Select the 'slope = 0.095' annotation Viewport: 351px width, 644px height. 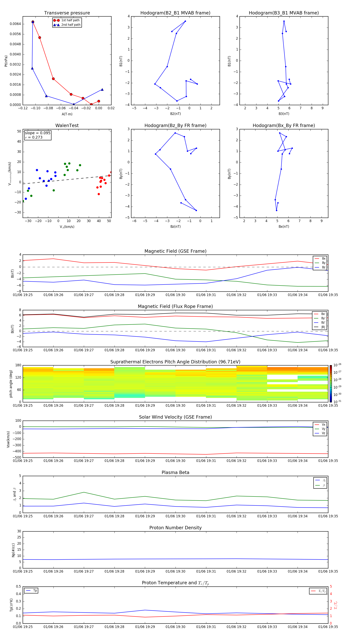click(37, 133)
